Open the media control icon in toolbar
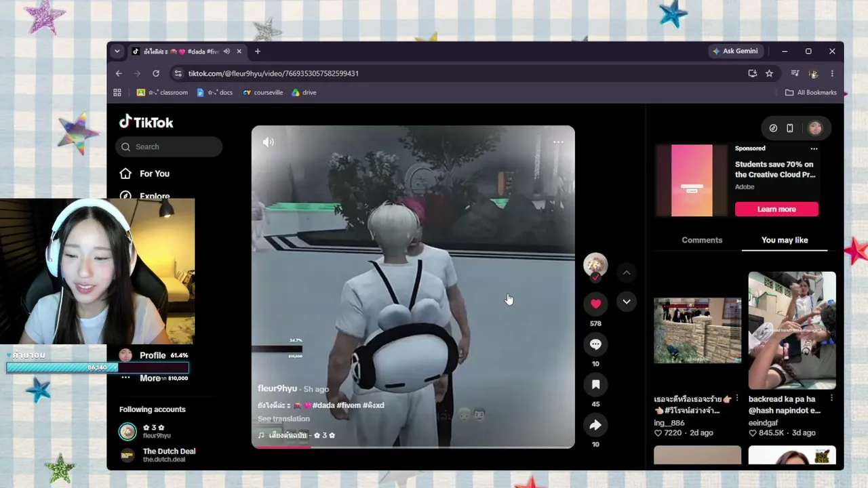Image resolution: width=868 pixels, height=488 pixels. [795, 73]
